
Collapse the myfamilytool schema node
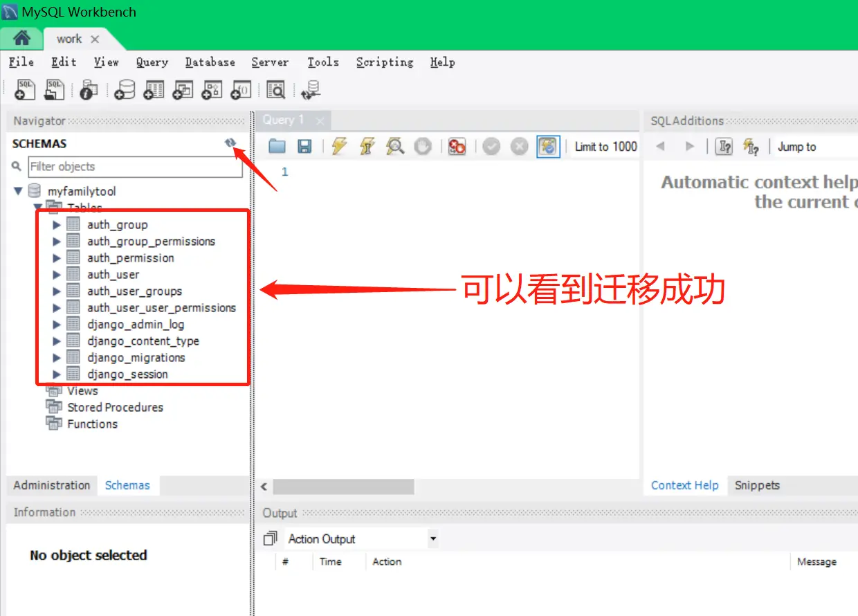(x=19, y=191)
